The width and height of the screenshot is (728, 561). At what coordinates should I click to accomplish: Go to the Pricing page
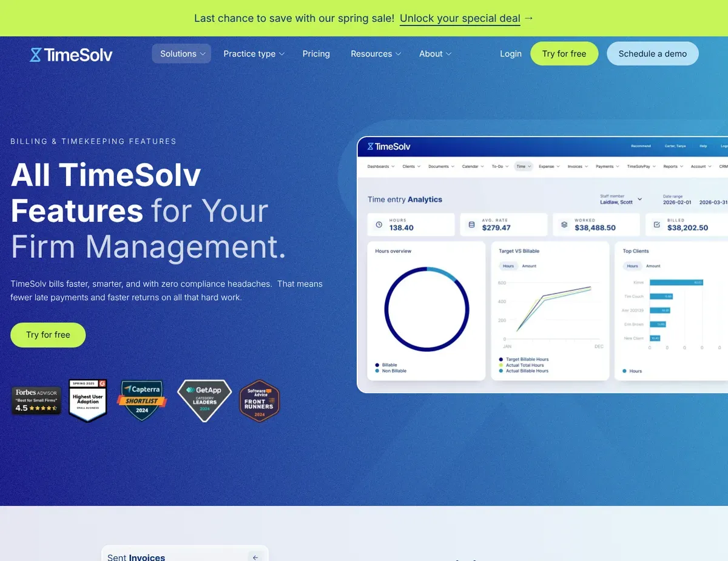tap(316, 54)
